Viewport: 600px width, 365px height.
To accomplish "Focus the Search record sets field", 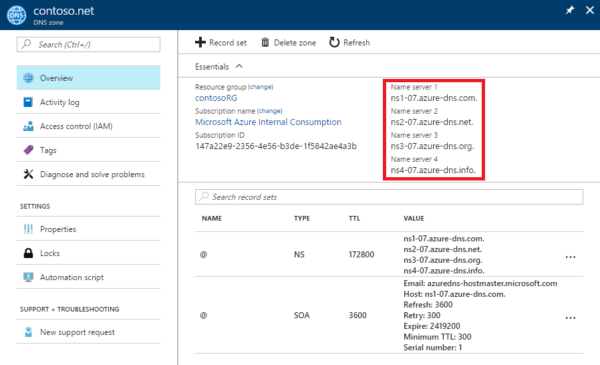I will [x=389, y=197].
